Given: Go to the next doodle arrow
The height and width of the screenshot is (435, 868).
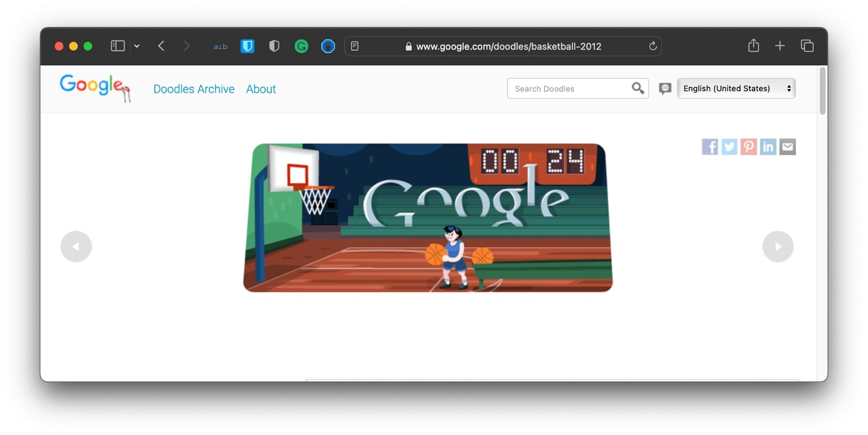Looking at the screenshot, I should pyautogui.click(x=778, y=247).
